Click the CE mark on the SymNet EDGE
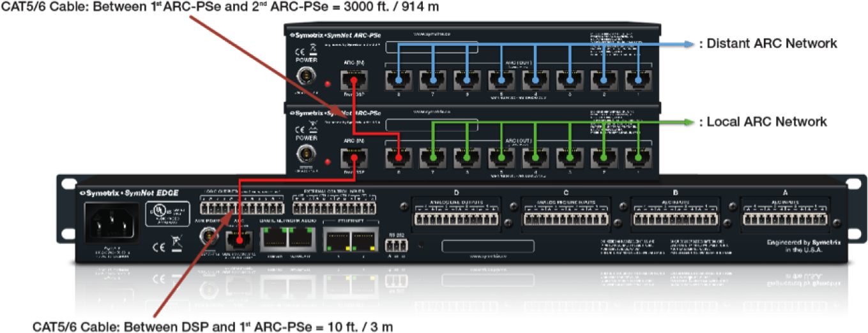The image size is (868, 333). coord(160,246)
